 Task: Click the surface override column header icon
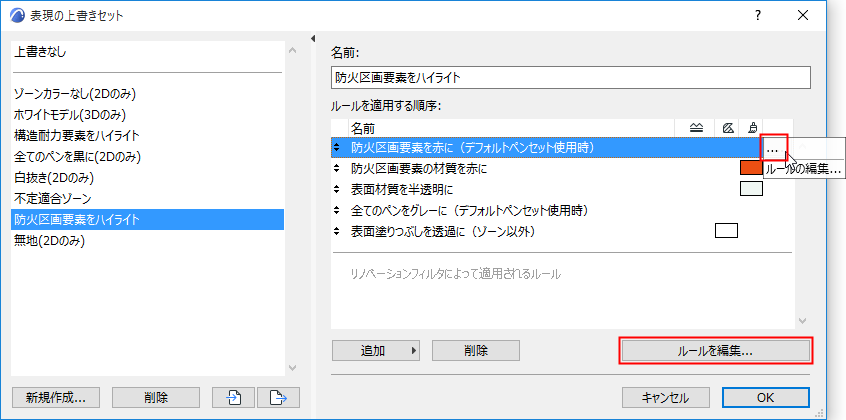752,128
